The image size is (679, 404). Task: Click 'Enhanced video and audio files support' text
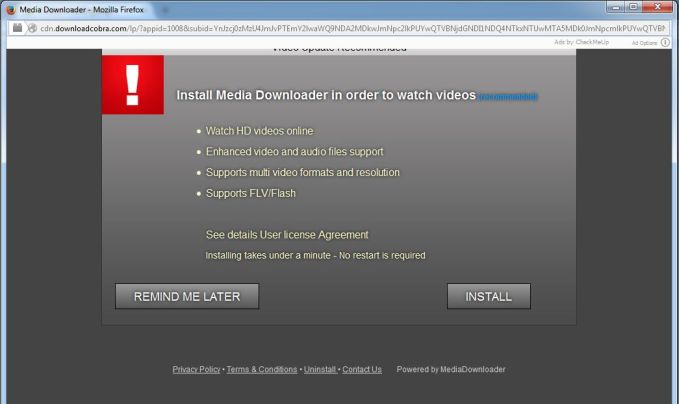tap(294, 152)
